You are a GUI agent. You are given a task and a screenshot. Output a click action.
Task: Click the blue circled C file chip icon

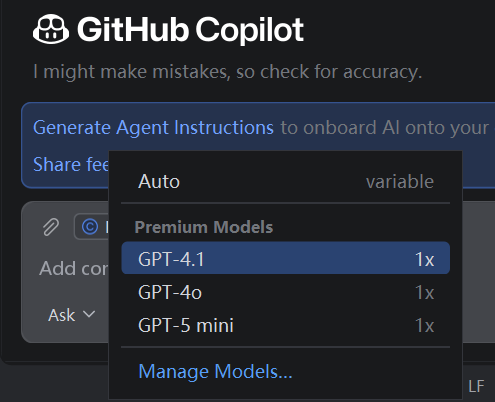pyautogui.click(x=90, y=227)
